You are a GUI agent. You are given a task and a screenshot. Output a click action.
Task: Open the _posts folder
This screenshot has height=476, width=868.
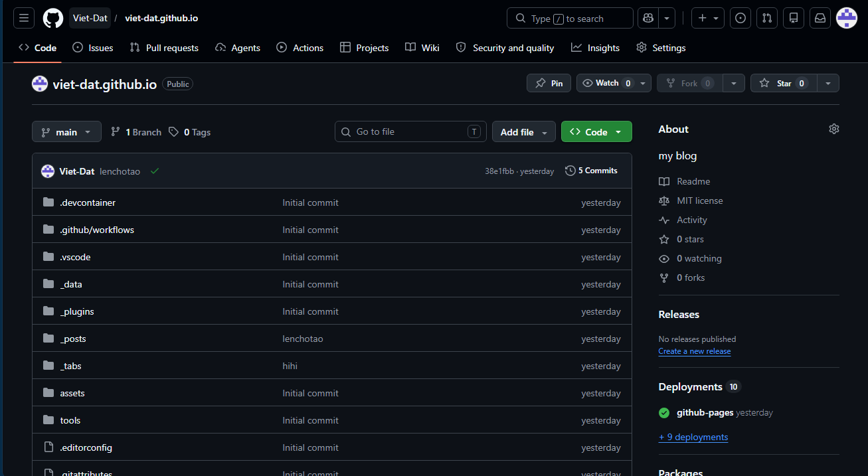pos(73,339)
